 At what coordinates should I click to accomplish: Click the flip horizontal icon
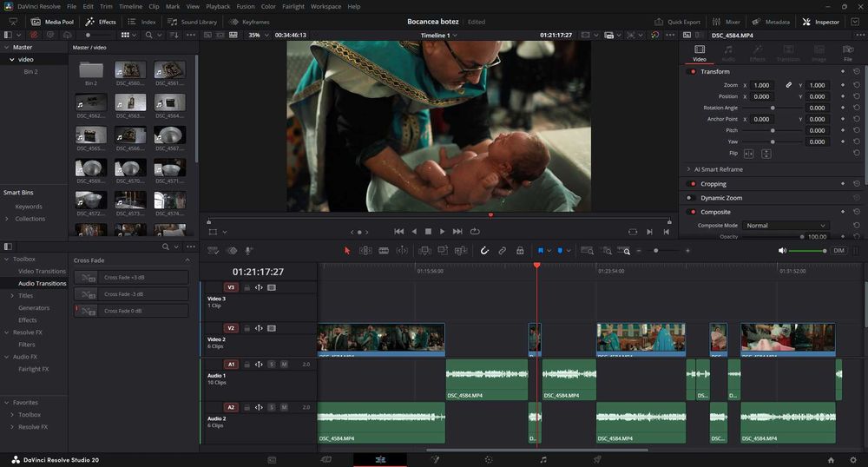tap(748, 154)
